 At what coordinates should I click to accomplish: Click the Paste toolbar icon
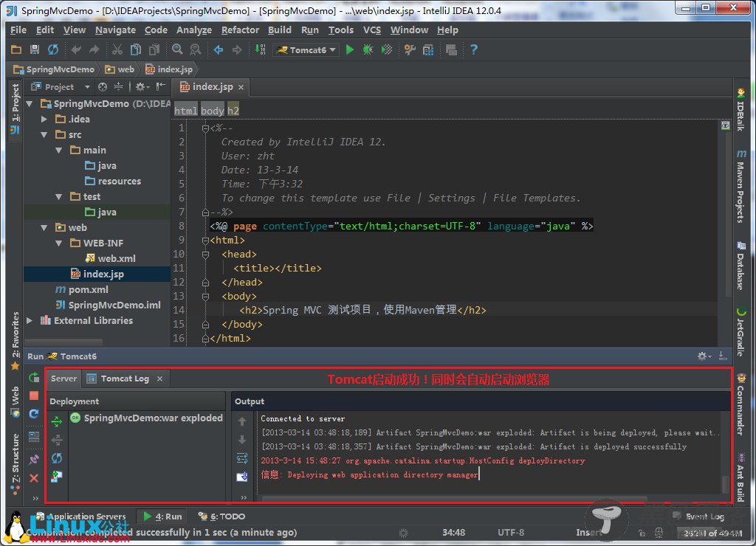click(154, 49)
